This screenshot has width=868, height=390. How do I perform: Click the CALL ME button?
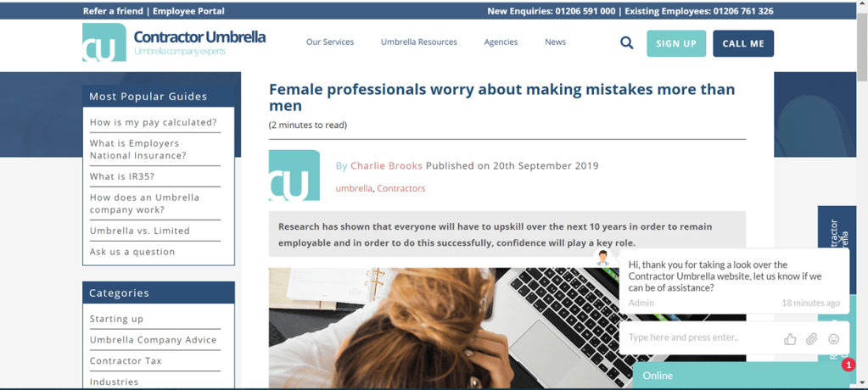(x=743, y=44)
